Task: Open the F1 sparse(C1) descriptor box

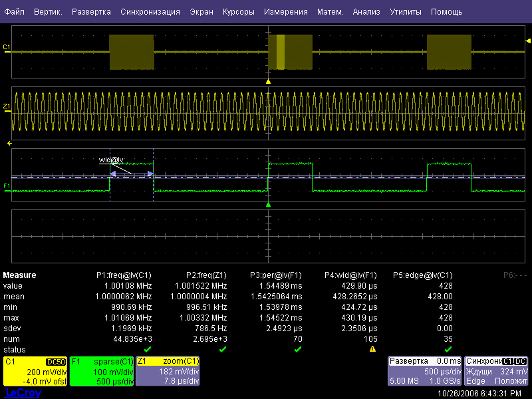Action: click(x=102, y=371)
